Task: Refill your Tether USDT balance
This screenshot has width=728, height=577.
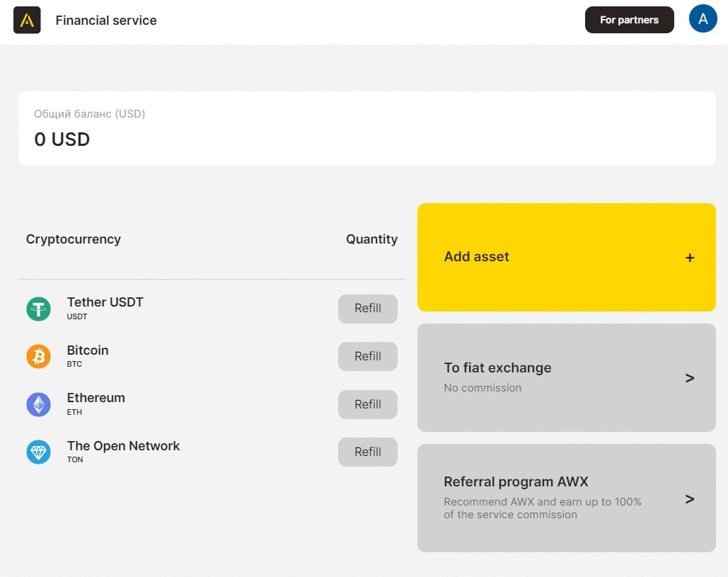Action: (367, 309)
